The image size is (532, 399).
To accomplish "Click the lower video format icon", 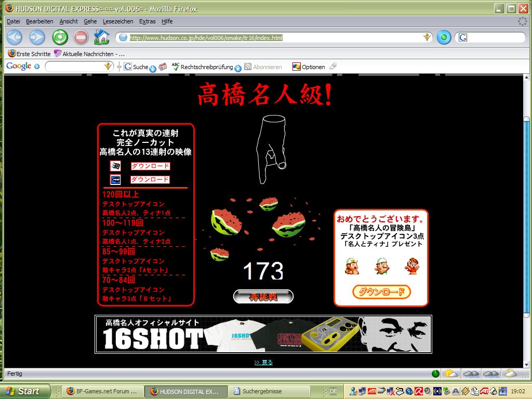I will [x=115, y=179].
